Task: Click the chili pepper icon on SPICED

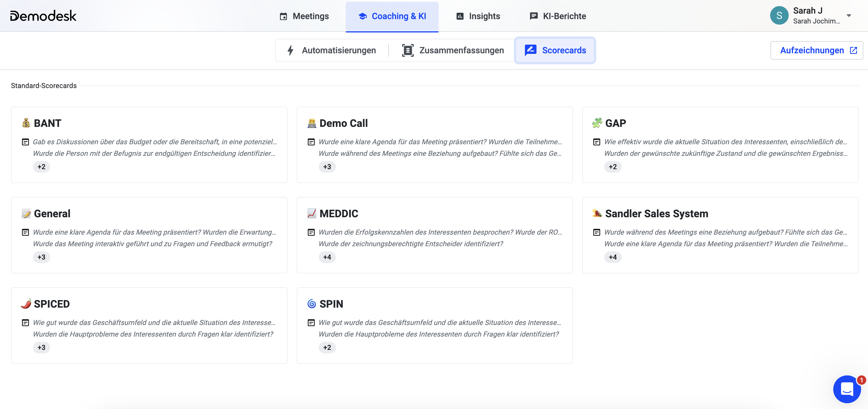Action: 26,304
